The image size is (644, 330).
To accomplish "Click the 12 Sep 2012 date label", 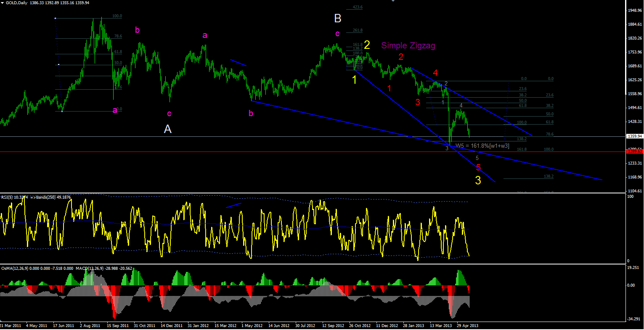I will coord(333,325).
